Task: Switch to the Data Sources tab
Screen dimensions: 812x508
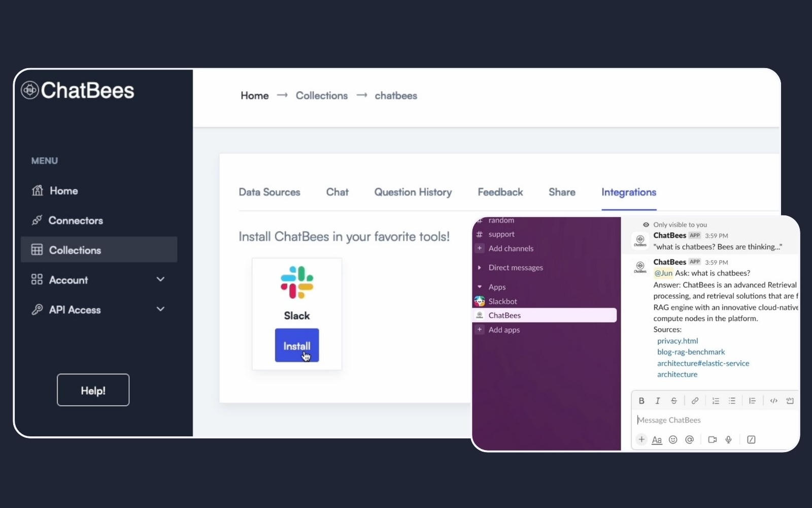Action: coord(269,192)
